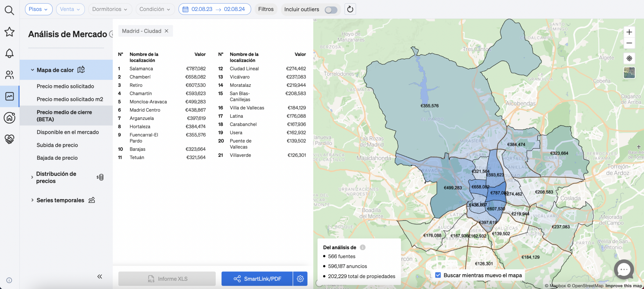This screenshot has width=644, height=289.
Task: Open the Pisos property type dropdown
Action: (38, 9)
